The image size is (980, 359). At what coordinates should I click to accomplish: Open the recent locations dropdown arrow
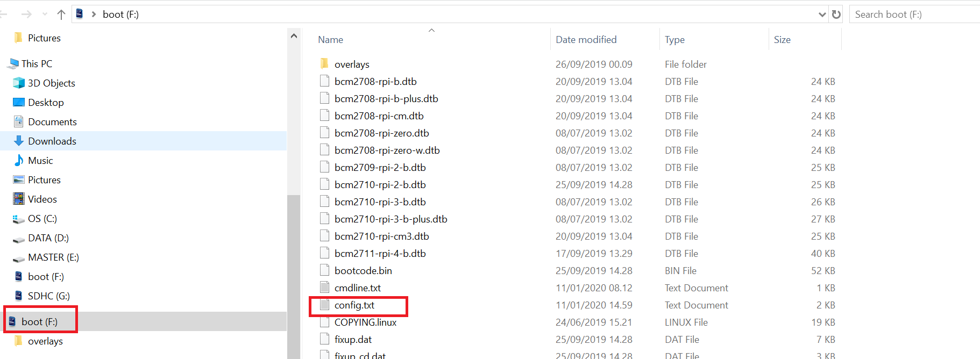pos(45,15)
